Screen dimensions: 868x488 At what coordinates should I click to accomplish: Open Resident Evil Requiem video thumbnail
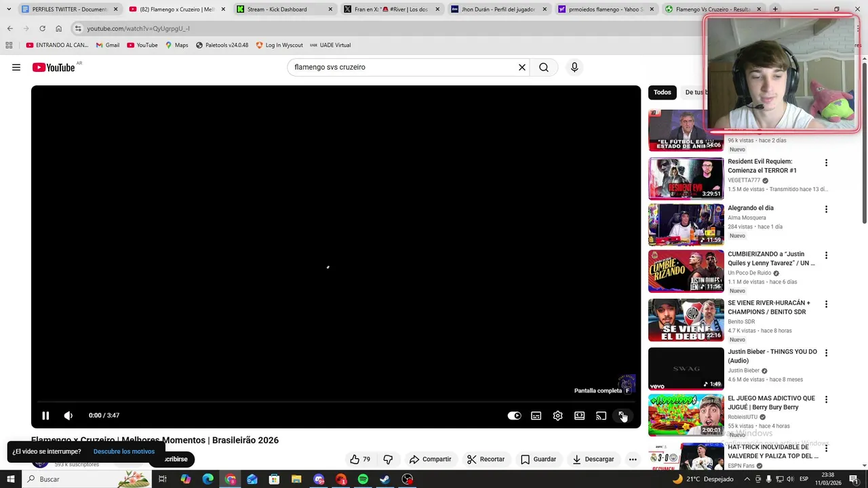point(686,179)
